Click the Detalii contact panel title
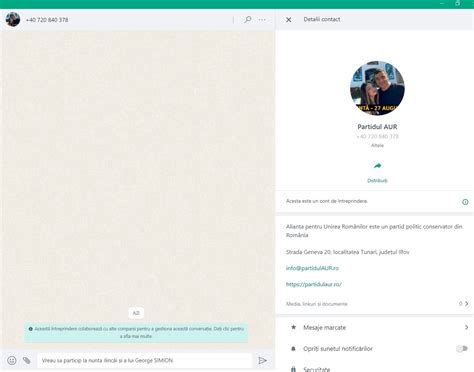 [322, 19]
